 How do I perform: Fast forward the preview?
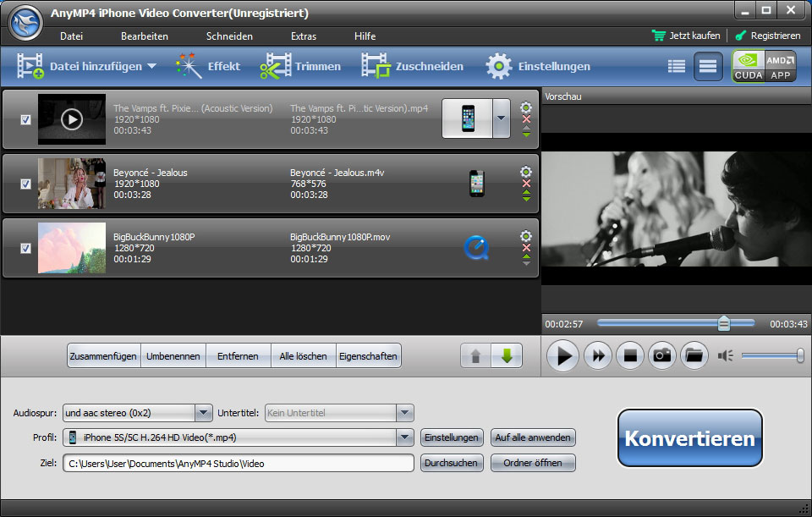(598, 356)
